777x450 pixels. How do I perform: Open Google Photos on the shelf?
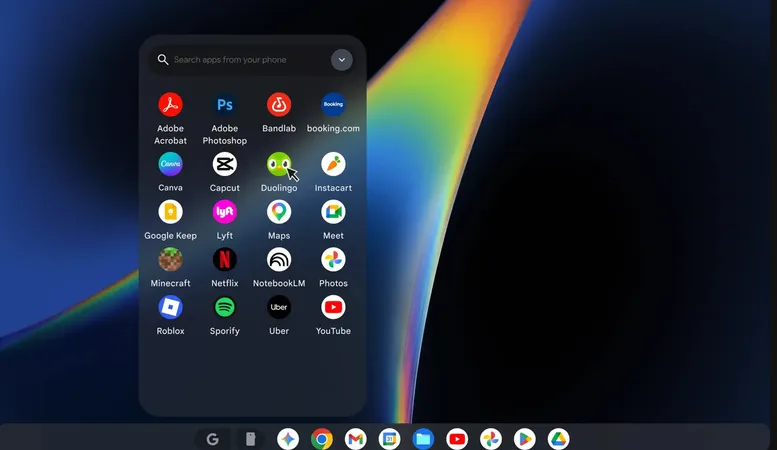[x=491, y=439]
